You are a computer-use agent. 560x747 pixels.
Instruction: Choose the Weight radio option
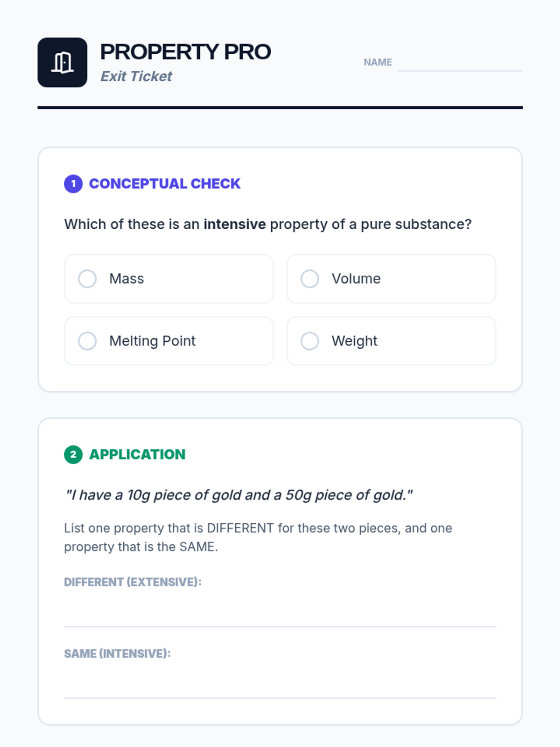click(x=310, y=341)
